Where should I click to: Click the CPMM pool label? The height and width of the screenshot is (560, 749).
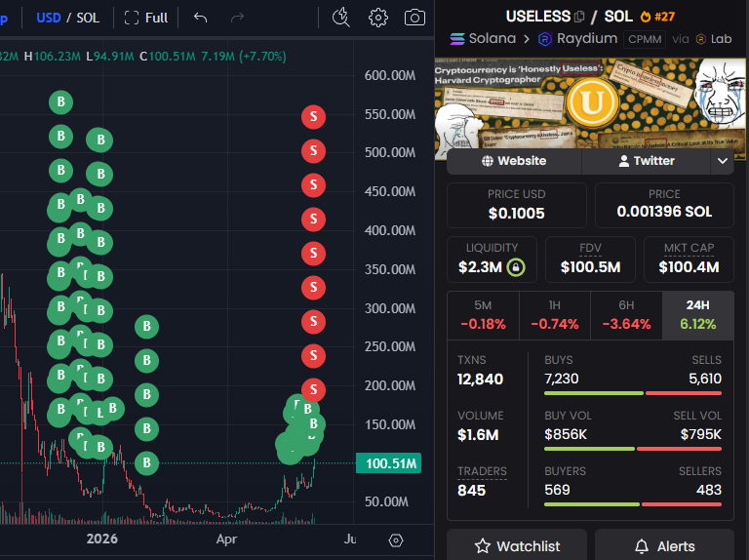point(645,39)
